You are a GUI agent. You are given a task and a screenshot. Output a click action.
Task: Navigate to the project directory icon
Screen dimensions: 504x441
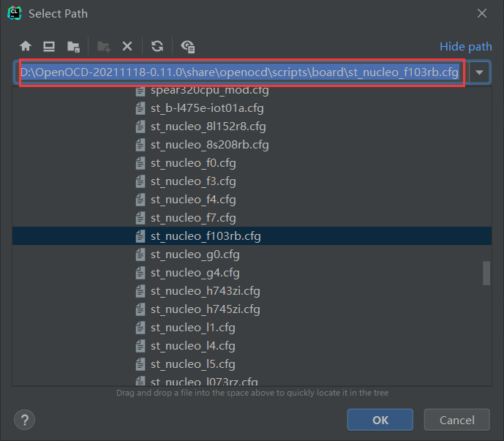click(x=73, y=47)
